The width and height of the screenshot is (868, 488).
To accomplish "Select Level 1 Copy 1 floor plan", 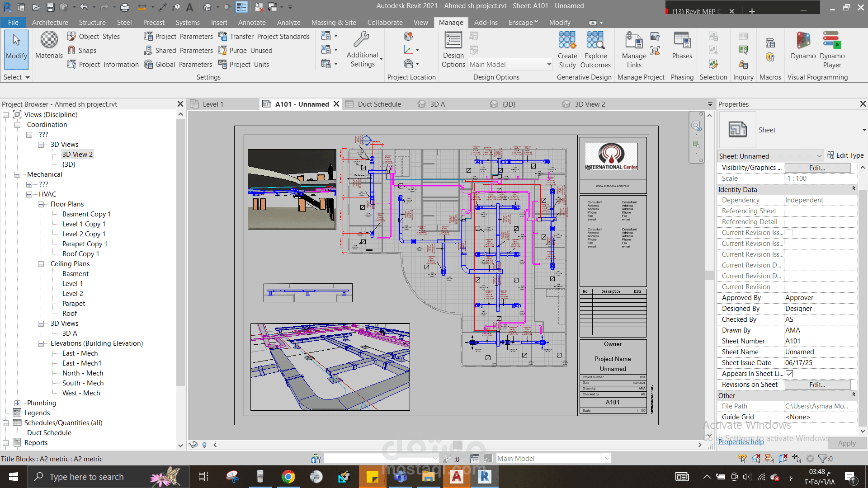I will (84, 224).
